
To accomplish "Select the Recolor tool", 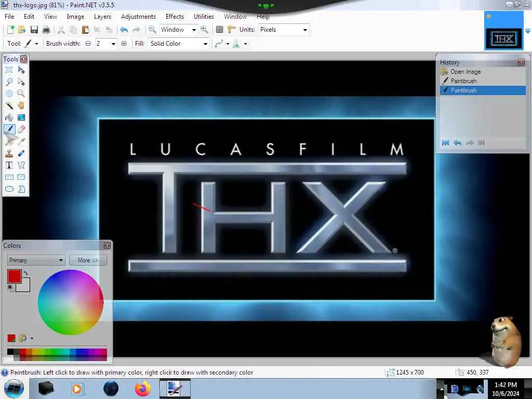I will click(x=21, y=153).
